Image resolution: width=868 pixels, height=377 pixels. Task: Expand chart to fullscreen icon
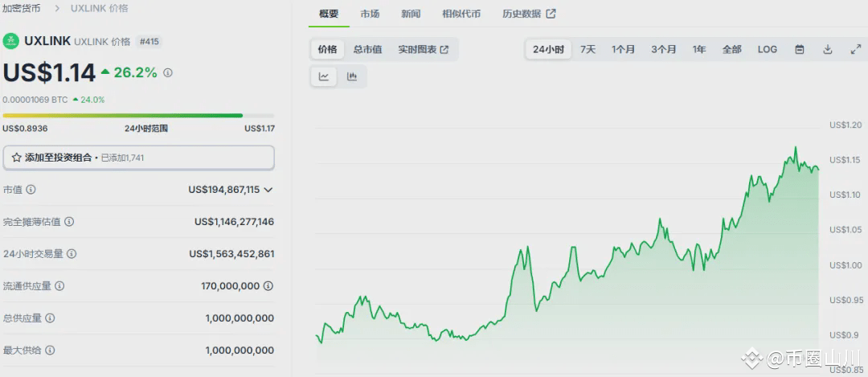pos(855,49)
